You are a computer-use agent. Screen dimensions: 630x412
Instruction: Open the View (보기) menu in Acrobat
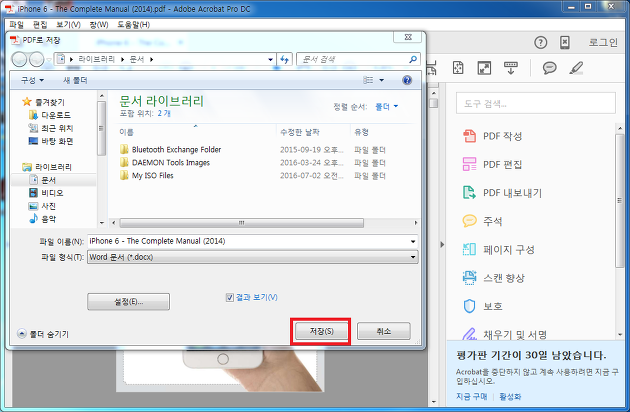pyautogui.click(x=68, y=25)
